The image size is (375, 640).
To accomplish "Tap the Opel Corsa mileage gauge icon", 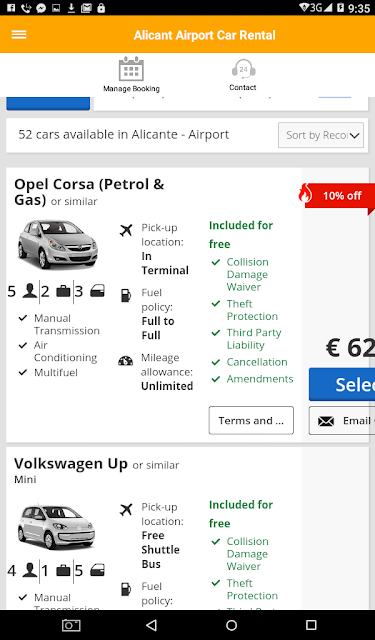I will [x=126, y=361].
